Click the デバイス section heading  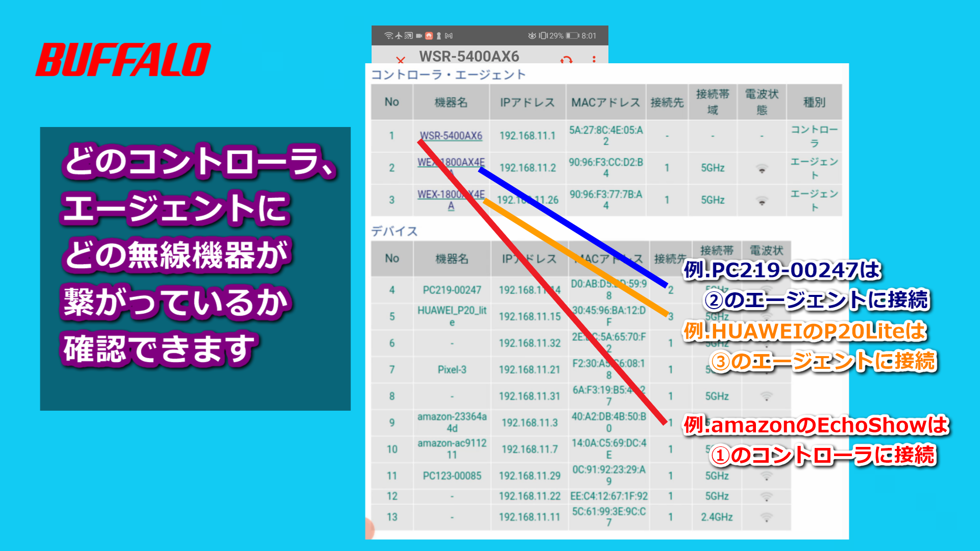[x=394, y=231]
